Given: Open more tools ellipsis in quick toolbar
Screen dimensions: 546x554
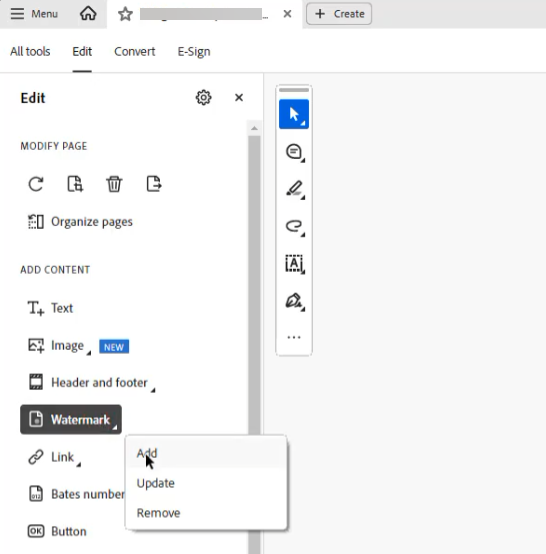Looking at the screenshot, I should (294, 338).
